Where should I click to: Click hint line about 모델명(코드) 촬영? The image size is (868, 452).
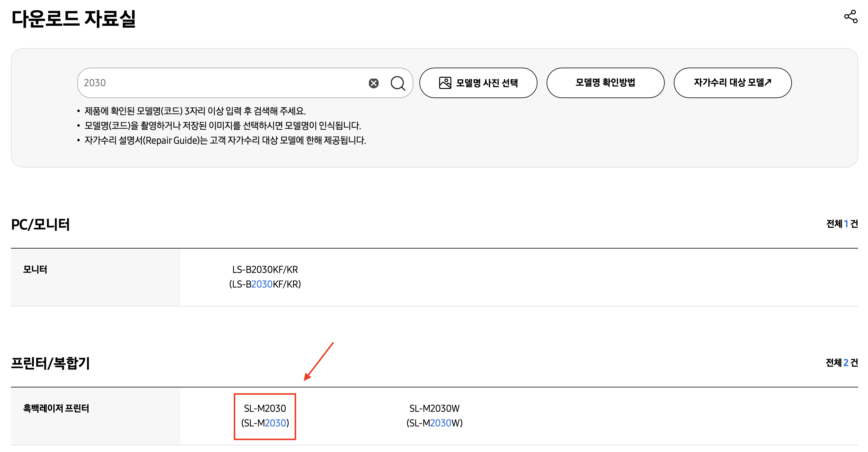222,125
